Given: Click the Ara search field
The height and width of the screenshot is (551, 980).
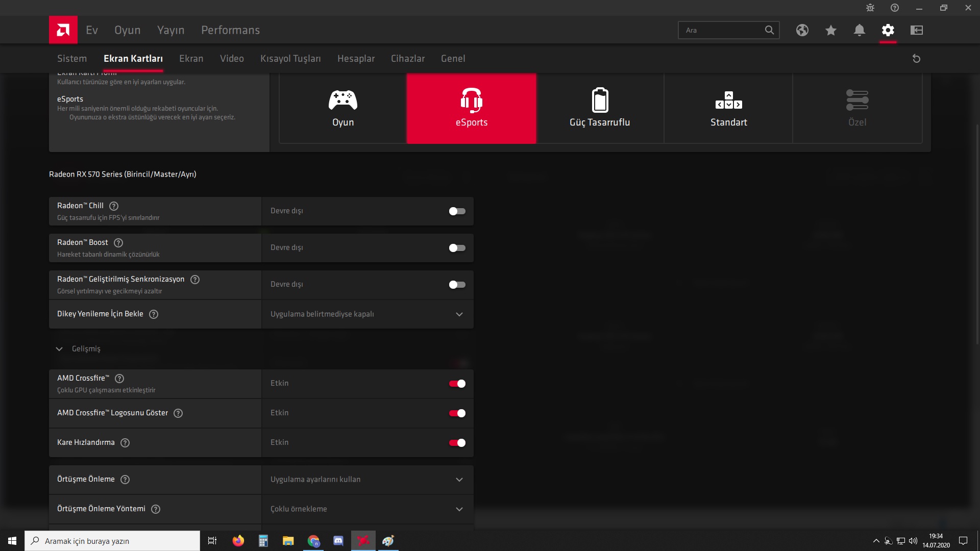Looking at the screenshot, I should click(x=721, y=30).
